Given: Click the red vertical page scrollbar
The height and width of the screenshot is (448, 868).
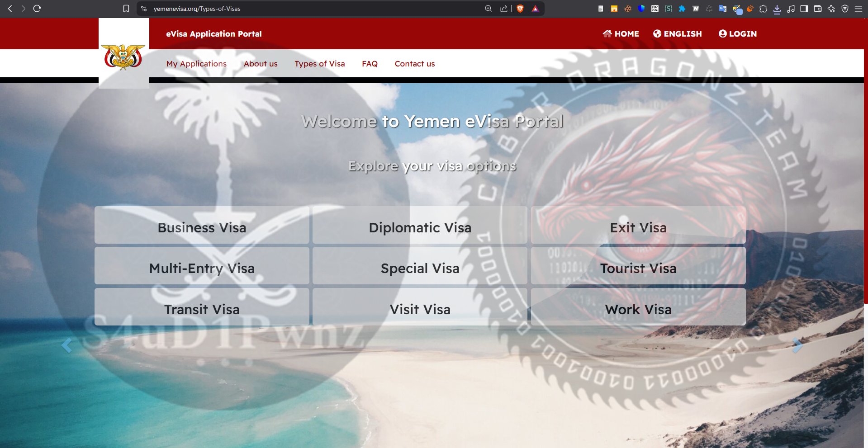Looking at the screenshot, I should coord(866,161).
